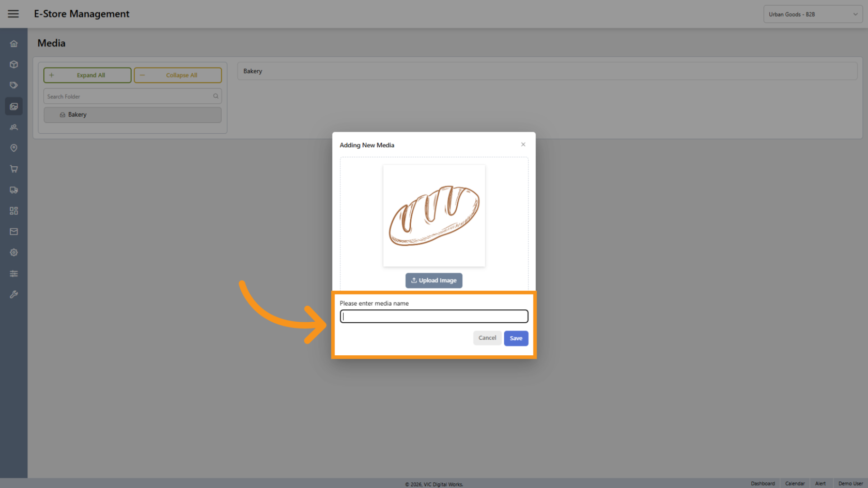Click the Media page heading

pos(52,43)
